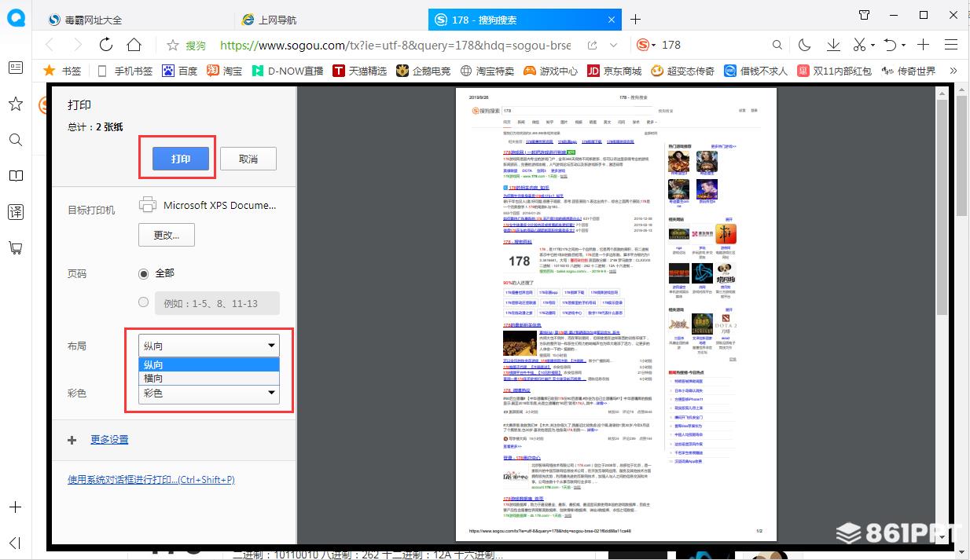Image resolution: width=970 pixels, height=560 pixels.
Task: Open the 天猫精选 bookmark
Action: [x=360, y=71]
